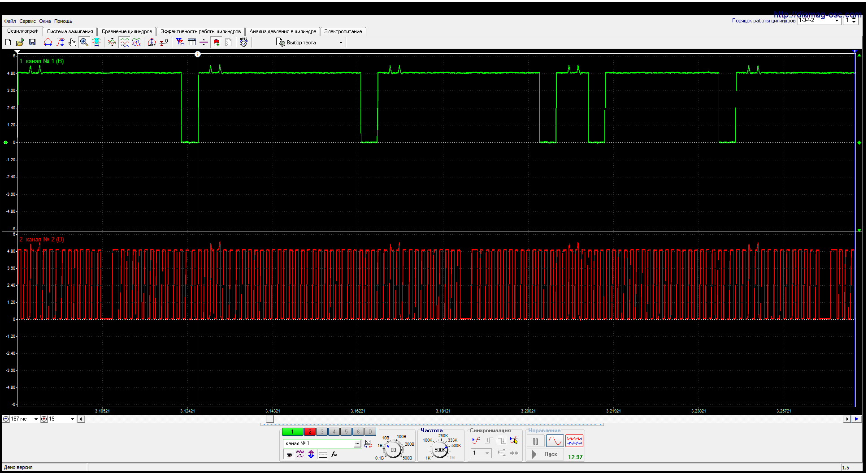The image size is (868, 473).
Task: Open a saved oscillogram file
Action: pyautogui.click(x=20, y=42)
